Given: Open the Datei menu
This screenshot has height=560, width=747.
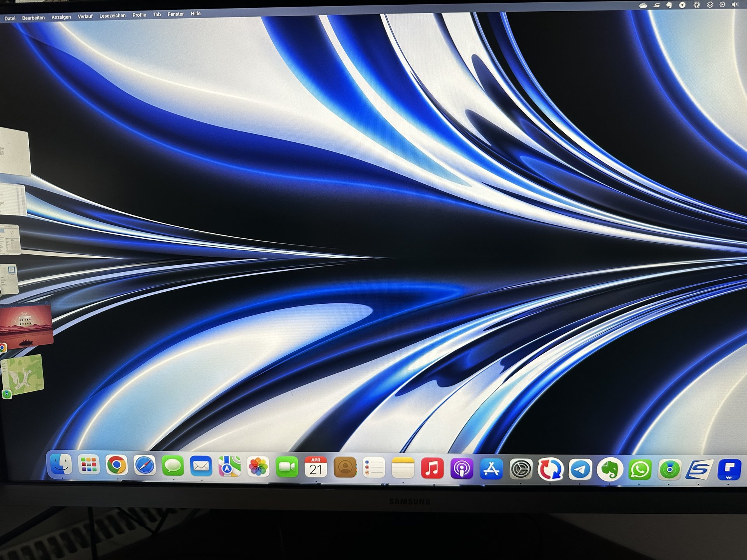Looking at the screenshot, I should click(10, 18).
